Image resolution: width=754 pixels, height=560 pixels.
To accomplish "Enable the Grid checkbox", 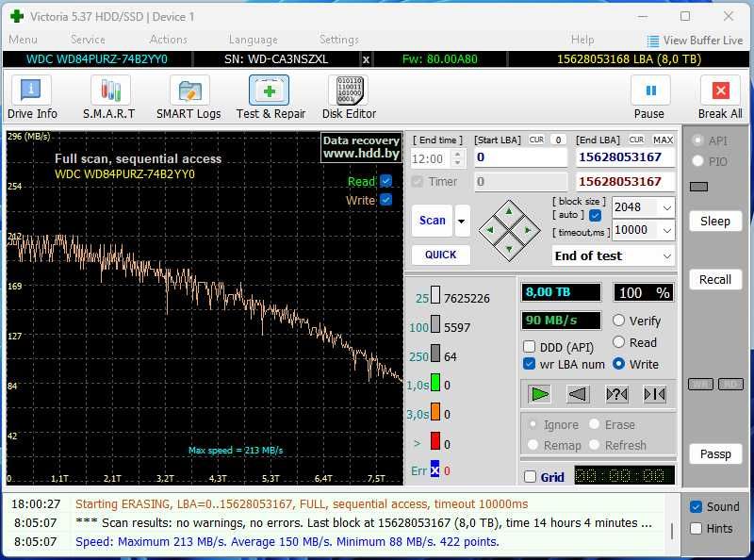I will (530, 477).
